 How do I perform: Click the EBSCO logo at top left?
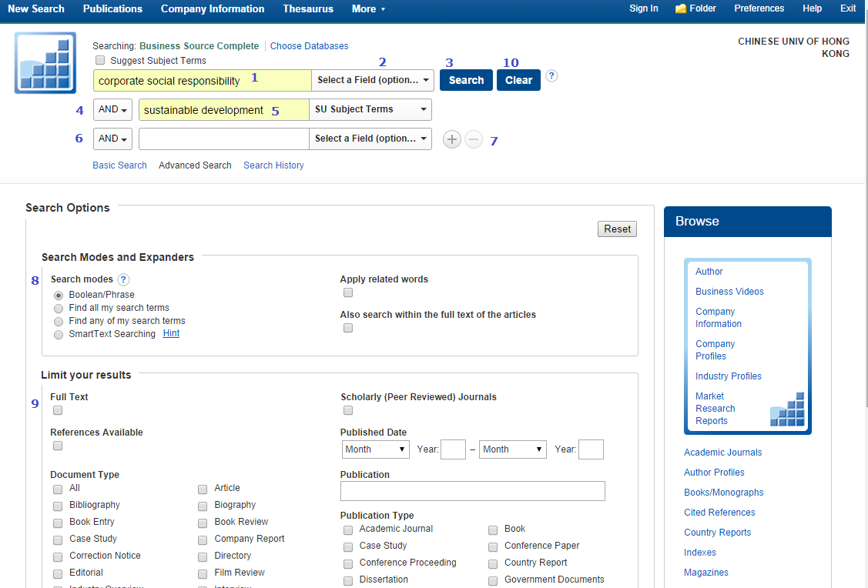(44, 62)
